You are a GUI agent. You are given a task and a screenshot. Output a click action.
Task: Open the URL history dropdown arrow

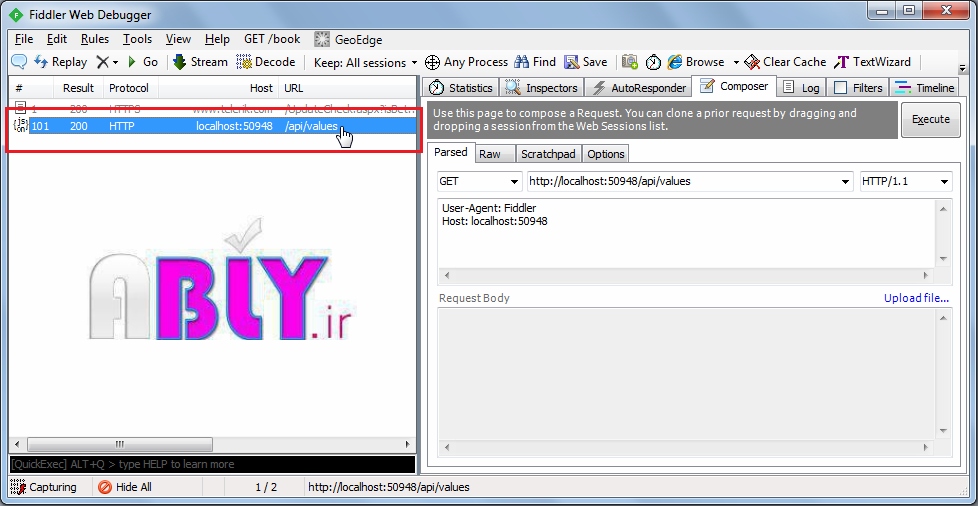coord(845,182)
